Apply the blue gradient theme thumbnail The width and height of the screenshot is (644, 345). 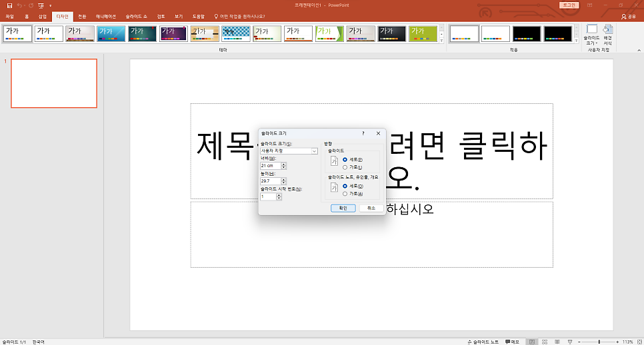[x=111, y=34]
